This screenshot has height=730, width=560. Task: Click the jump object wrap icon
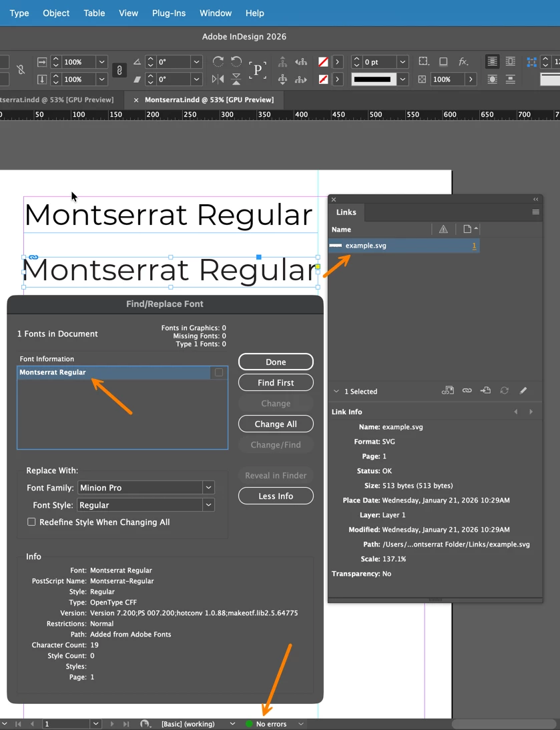click(x=511, y=79)
